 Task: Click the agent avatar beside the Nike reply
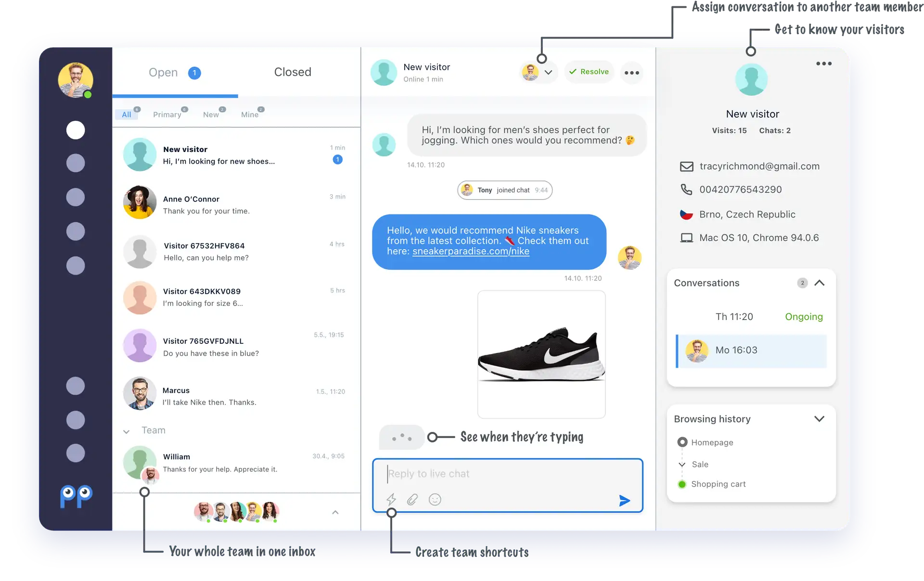(x=629, y=258)
